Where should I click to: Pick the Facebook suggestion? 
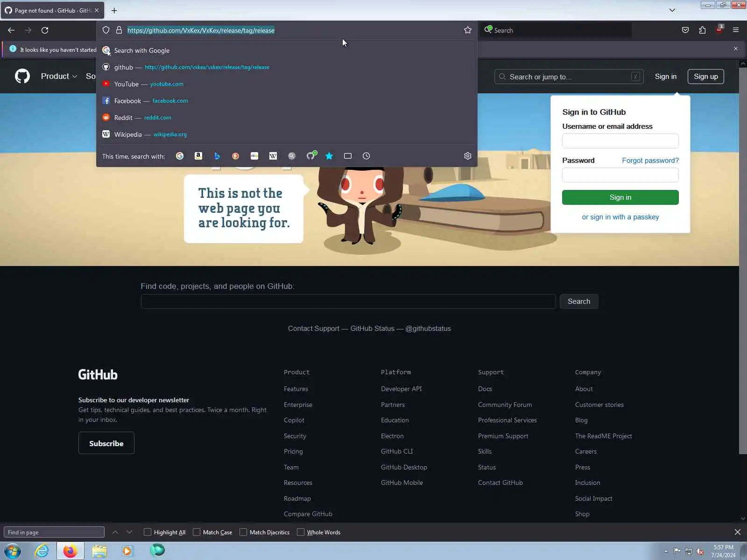pos(287,101)
